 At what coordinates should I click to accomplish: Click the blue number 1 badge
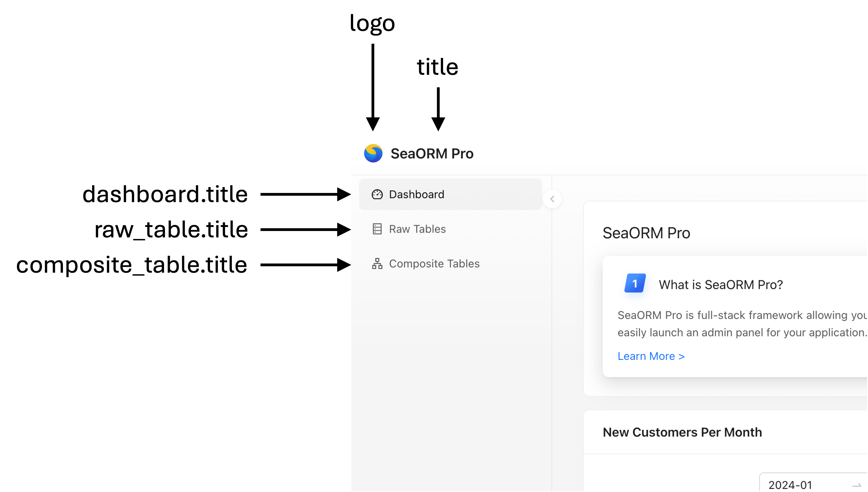(635, 283)
